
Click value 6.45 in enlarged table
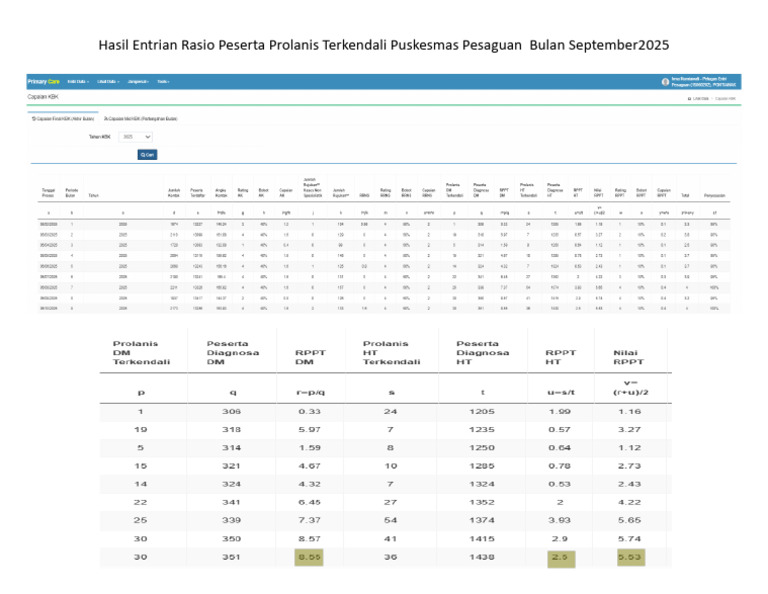point(310,502)
